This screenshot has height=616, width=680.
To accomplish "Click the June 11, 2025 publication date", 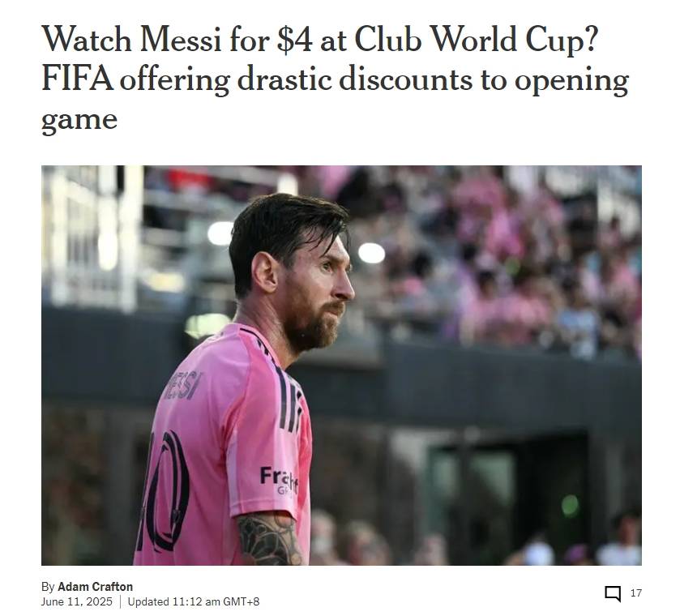I will (x=77, y=601).
